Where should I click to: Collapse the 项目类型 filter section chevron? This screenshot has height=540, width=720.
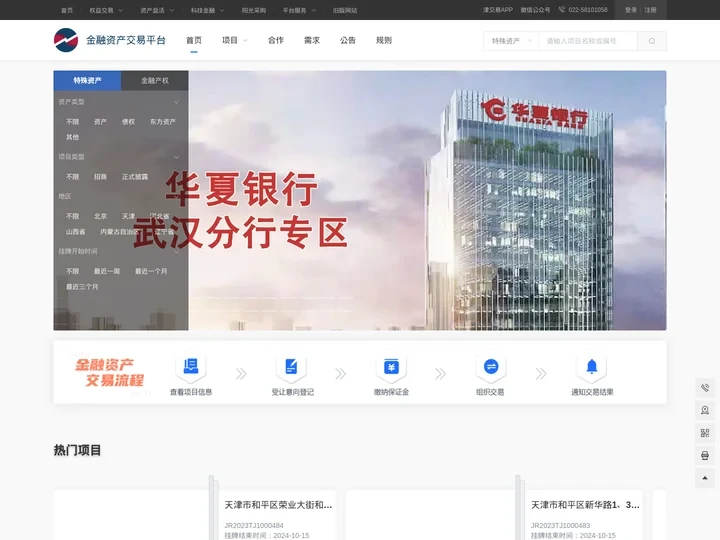coord(176,157)
